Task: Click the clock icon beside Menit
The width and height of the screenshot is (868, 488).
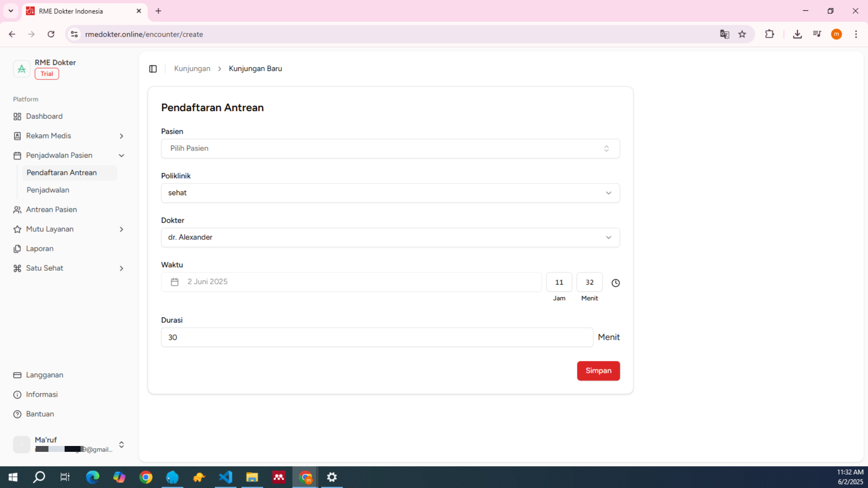Action: click(x=615, y=283)
